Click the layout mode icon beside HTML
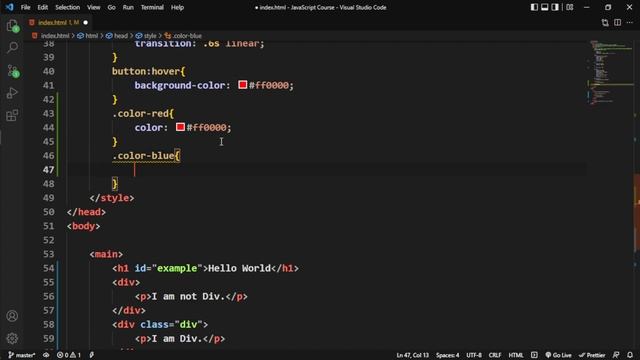 pos(534,355)
